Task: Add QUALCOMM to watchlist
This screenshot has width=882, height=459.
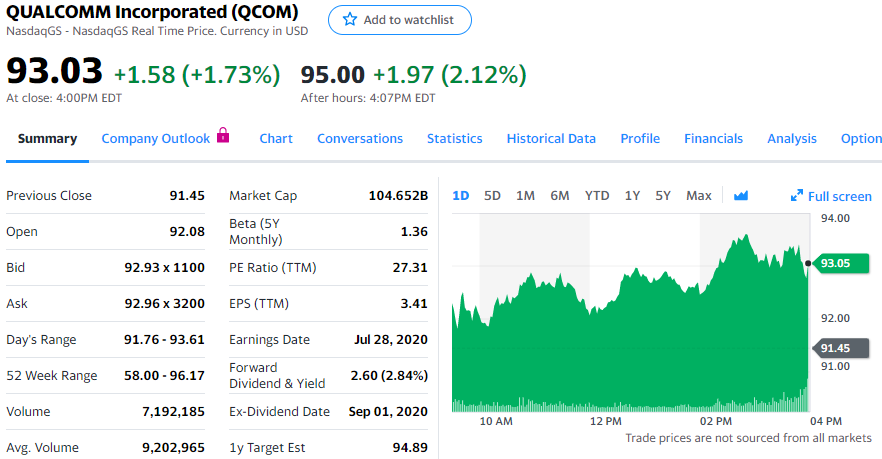Action: click(x=400, y=20)
